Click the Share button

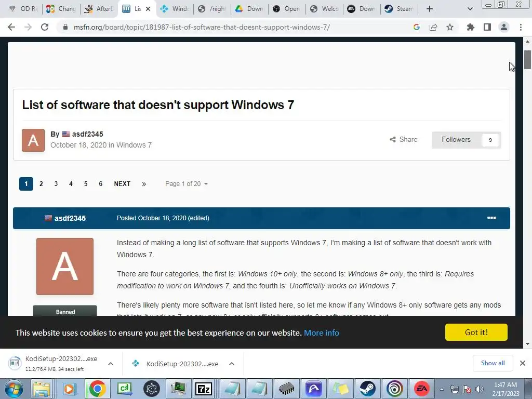pyautogui.click(x=403, y=139)
